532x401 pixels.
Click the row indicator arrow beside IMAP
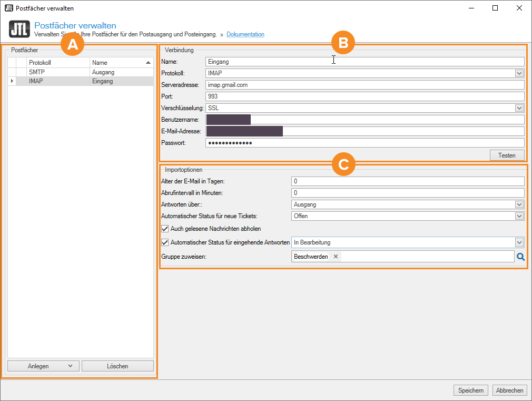12,82
